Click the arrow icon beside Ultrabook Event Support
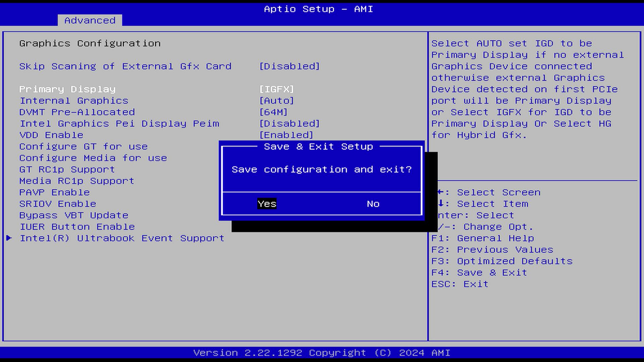Viewport: 644px width, 362px height. tap(9, 238)
